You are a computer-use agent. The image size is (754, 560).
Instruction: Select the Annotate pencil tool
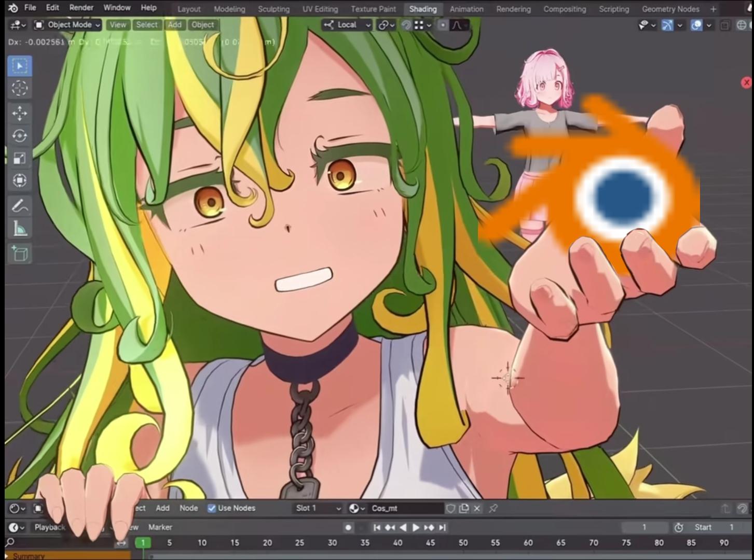point(20,206)
